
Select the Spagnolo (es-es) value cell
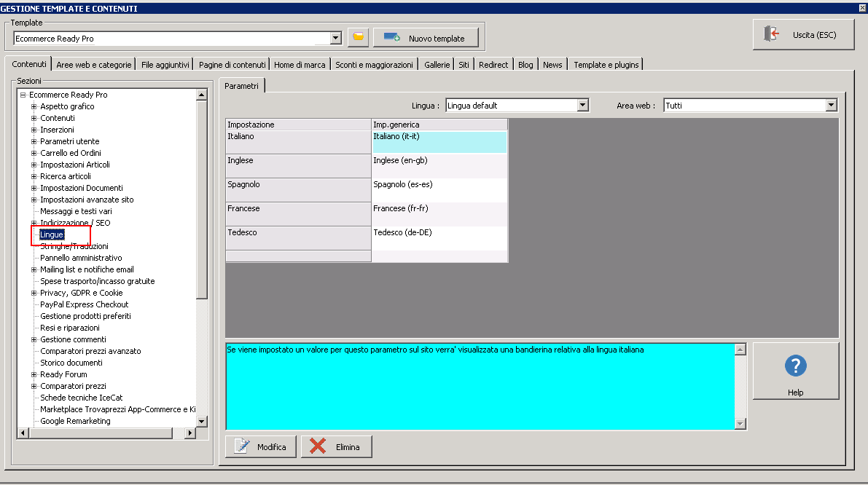coord(439,190)
